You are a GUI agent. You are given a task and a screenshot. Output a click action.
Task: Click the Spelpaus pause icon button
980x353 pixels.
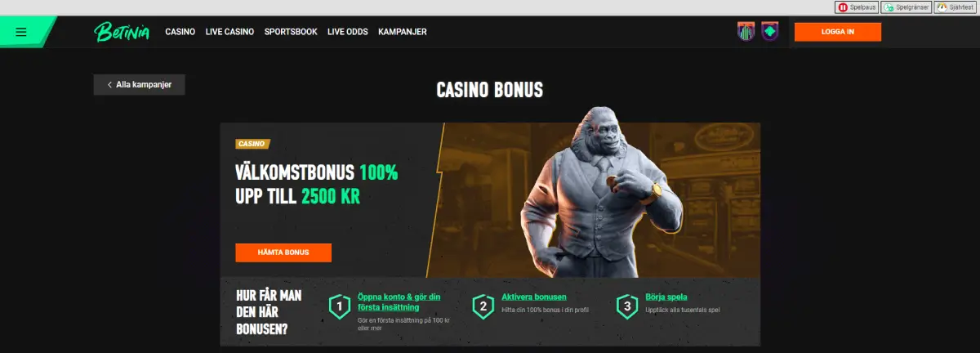(856, 7)
